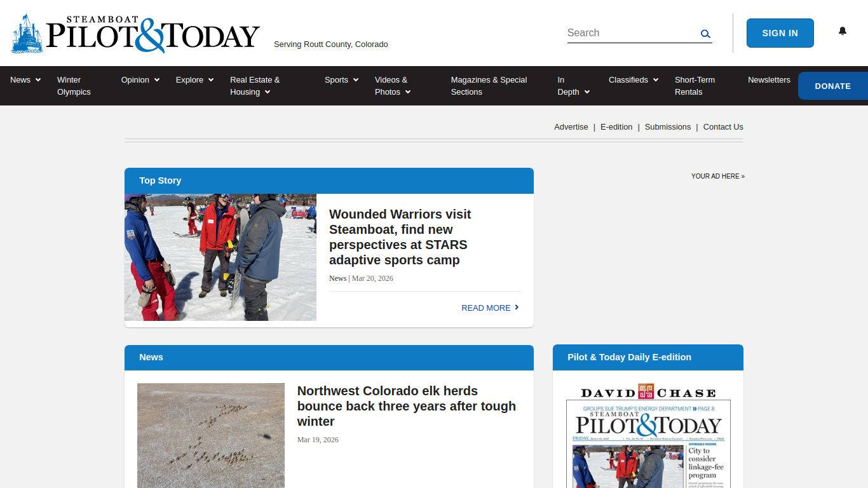This screenshot has height=488, width=868.
Task: Click the Read More arrow icon
Action: [517, 308]
